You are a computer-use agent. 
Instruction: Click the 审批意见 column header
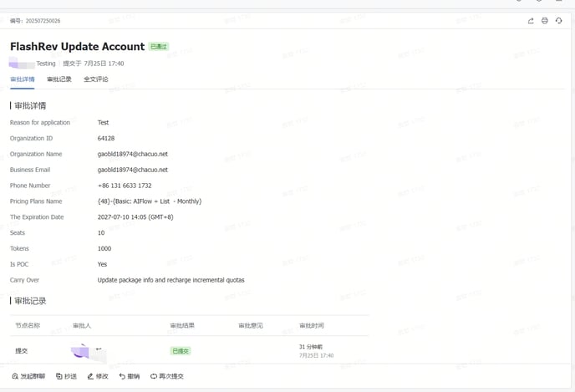click(x=251, y=326)
